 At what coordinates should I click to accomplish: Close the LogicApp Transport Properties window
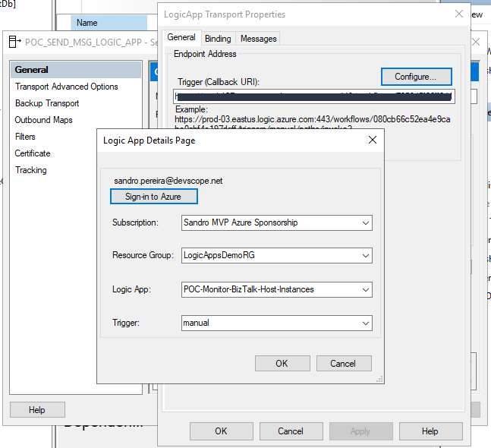click(x=458, y=14)
